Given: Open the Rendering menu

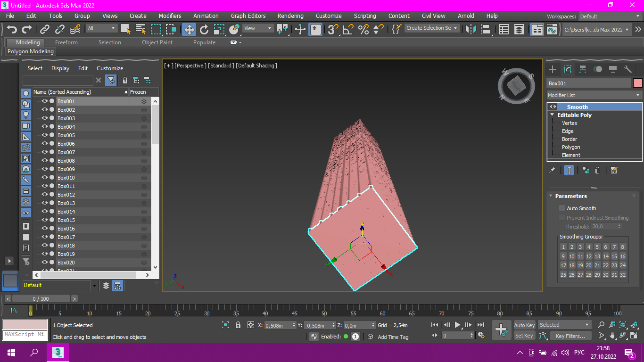Looking at the screenshot, I should pyautogui.click(x=290, y=16).
